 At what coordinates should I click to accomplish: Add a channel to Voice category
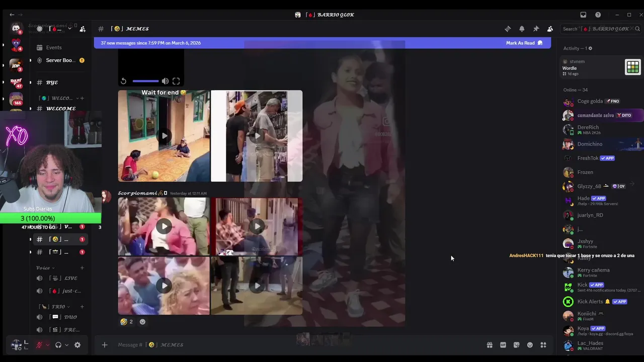click(x=82, y=267)
